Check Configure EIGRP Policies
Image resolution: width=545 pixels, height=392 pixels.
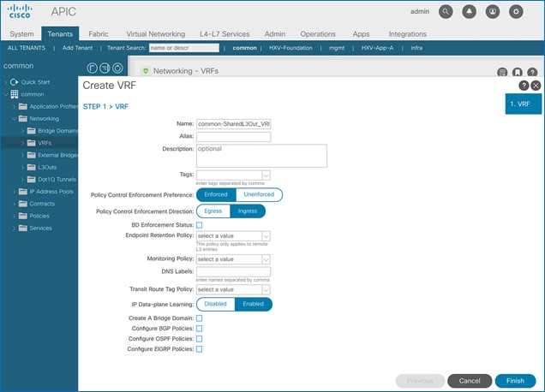click(199, 349)
